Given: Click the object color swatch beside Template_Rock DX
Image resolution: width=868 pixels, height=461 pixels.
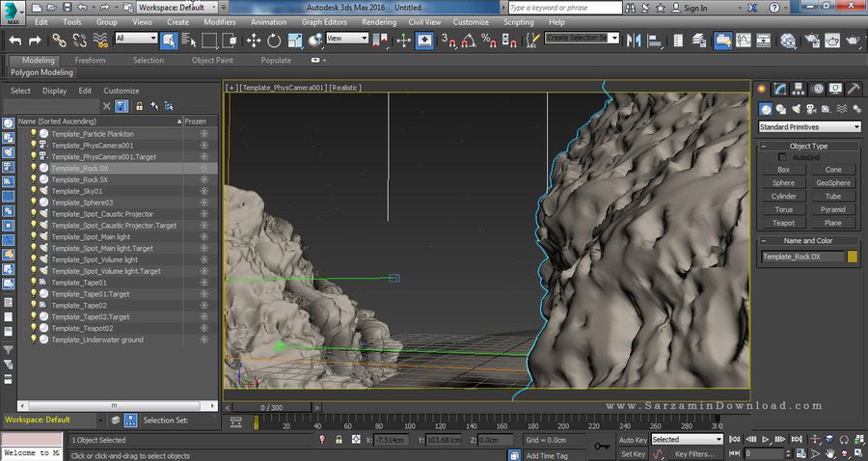Looking at the screenshot, I should (x=853, y=257).
